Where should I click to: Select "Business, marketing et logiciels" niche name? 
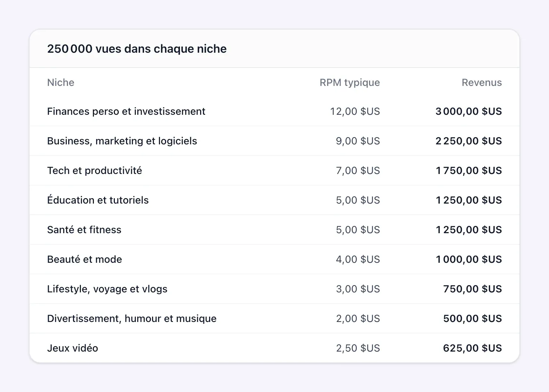point(122,141)
